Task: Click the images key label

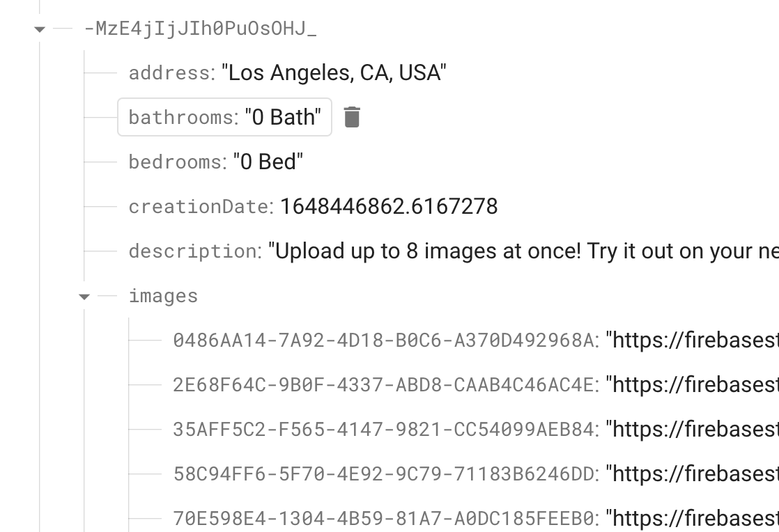Action: pos(163,295)
